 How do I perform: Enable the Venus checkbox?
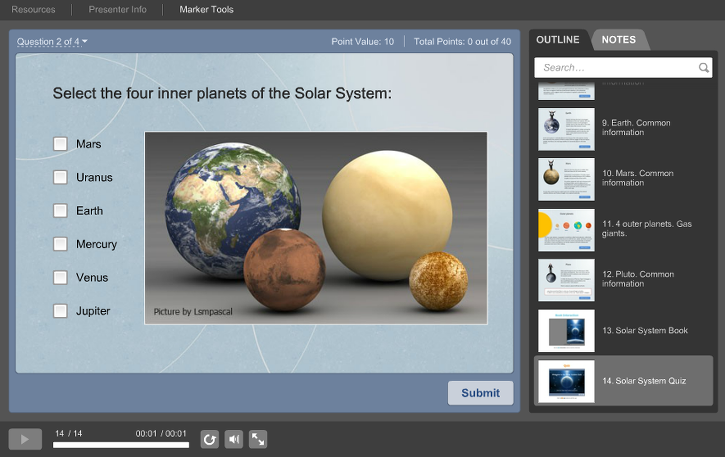click(x=60, y=277)
